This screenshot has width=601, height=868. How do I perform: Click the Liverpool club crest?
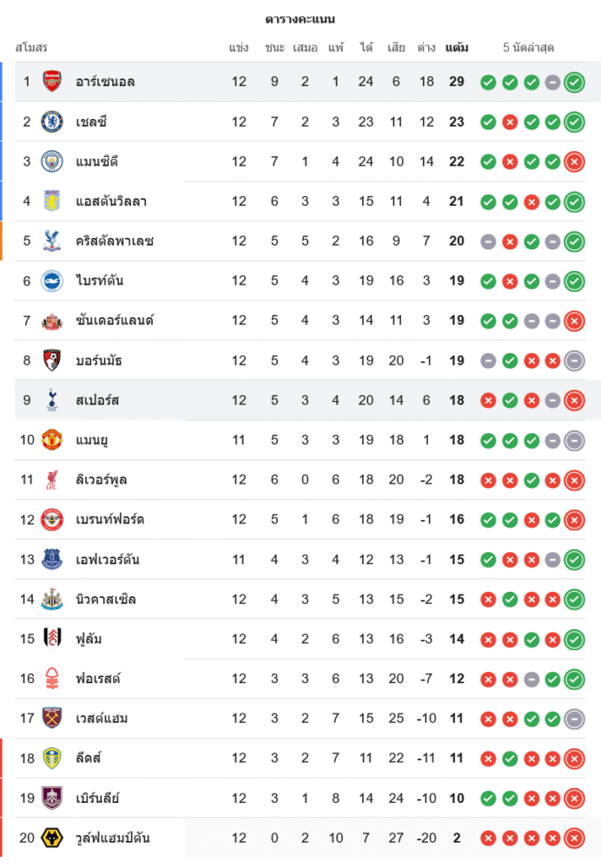(x=52, y=480)
